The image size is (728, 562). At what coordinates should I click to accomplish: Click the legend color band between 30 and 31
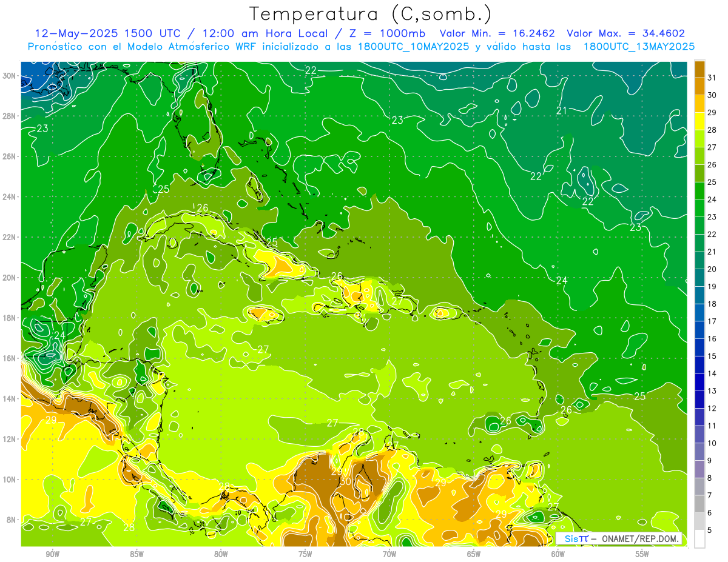(699, 87)
